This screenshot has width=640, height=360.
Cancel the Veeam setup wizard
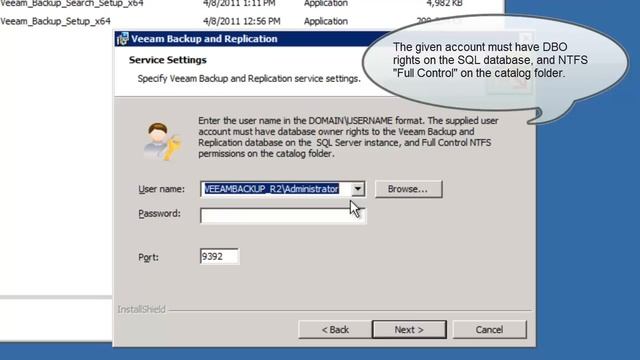click(x=489, y=329)
